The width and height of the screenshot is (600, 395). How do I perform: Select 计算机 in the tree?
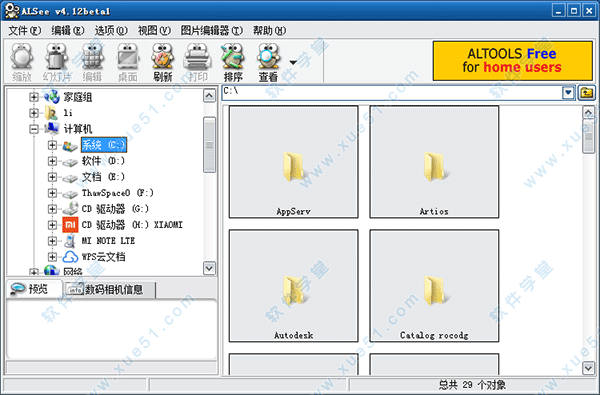78,129
